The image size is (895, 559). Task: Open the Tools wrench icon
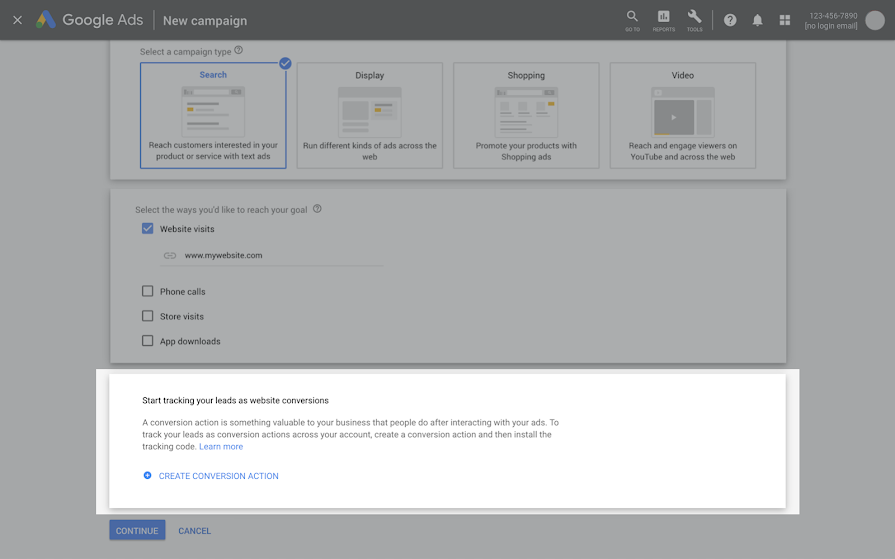point(694,19)
